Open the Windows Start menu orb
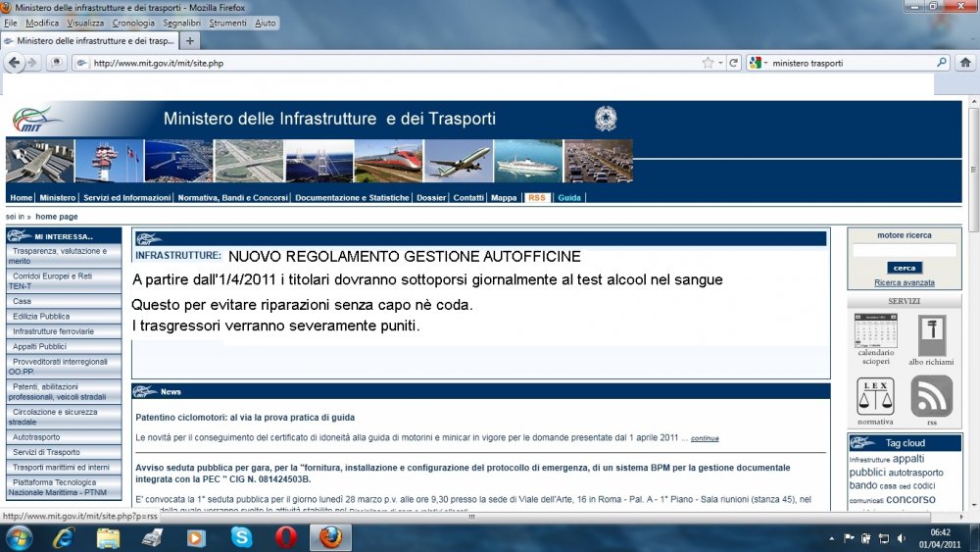This screenshot has width=980, height=552. click(17, 537)
